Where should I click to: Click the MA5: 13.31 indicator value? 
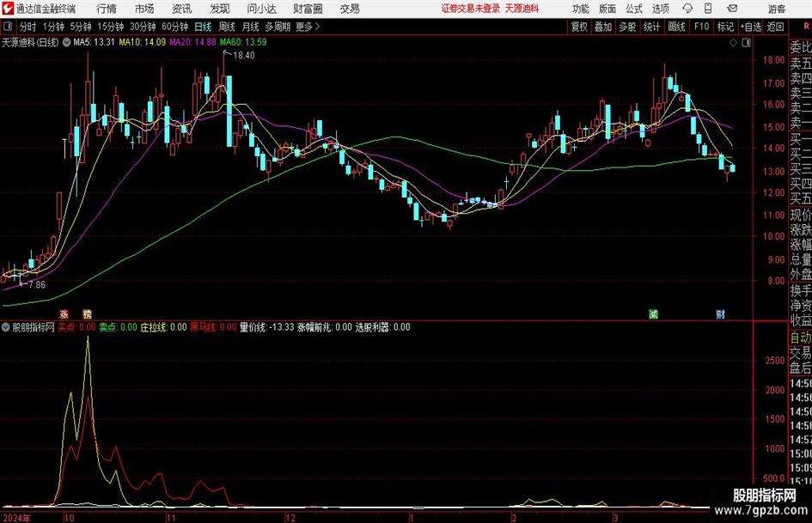point(94,42)
